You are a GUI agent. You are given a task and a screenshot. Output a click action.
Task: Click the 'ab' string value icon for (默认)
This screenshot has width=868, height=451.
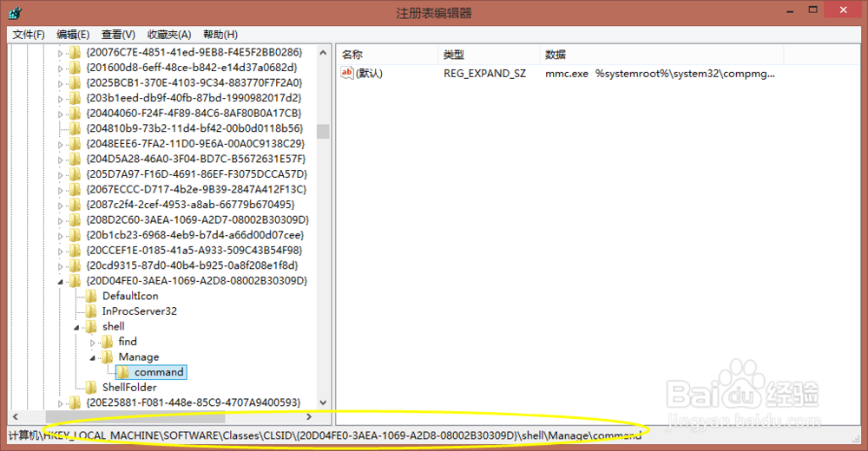click(x=347, y=73)
